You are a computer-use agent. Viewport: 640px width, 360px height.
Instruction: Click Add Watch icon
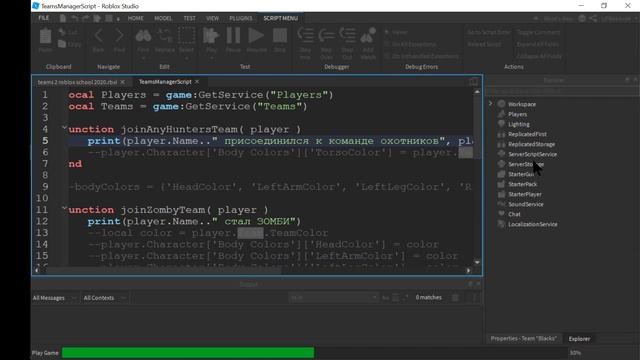click(368, 36)
